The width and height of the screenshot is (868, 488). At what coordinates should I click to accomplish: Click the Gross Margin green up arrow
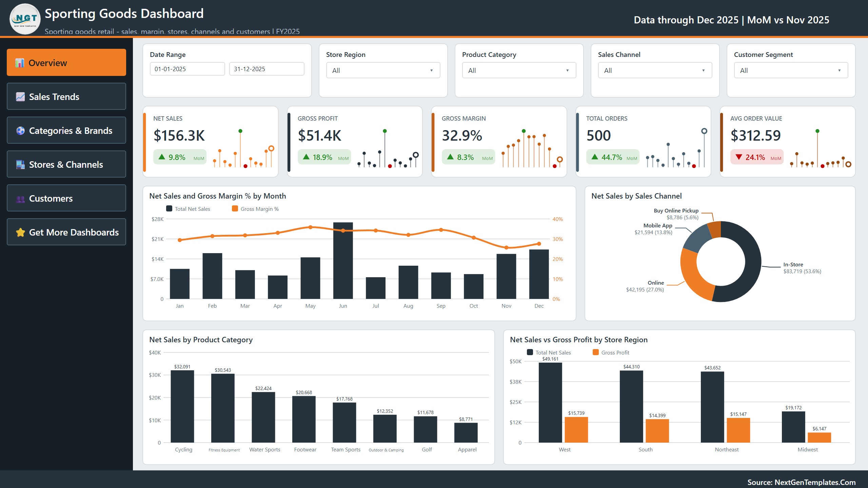(x=450, y=157)
